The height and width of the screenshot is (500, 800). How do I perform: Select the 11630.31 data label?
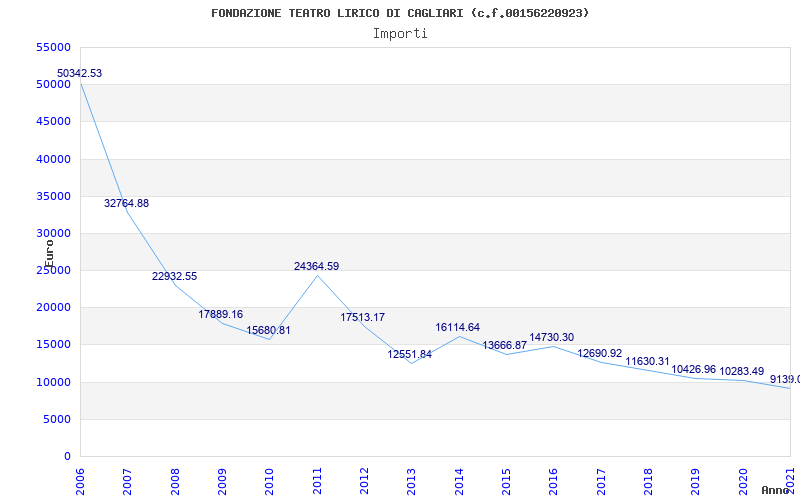(x=647, y=362)
